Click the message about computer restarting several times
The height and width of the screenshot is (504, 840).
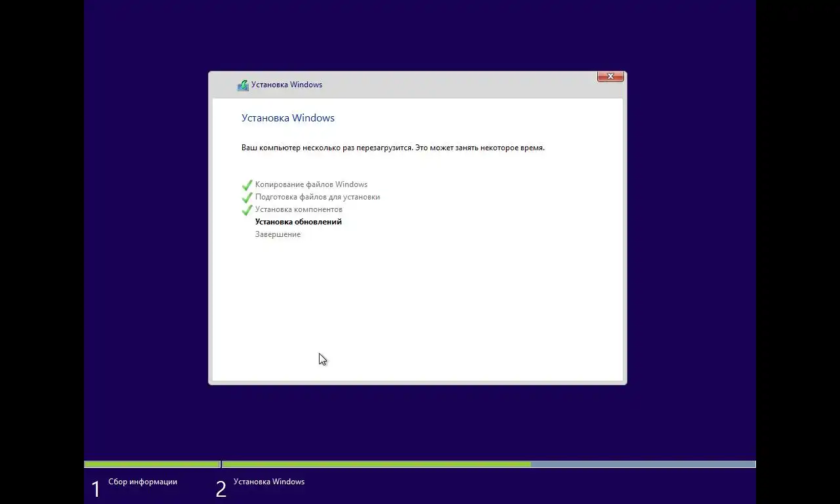click(393, 148)
